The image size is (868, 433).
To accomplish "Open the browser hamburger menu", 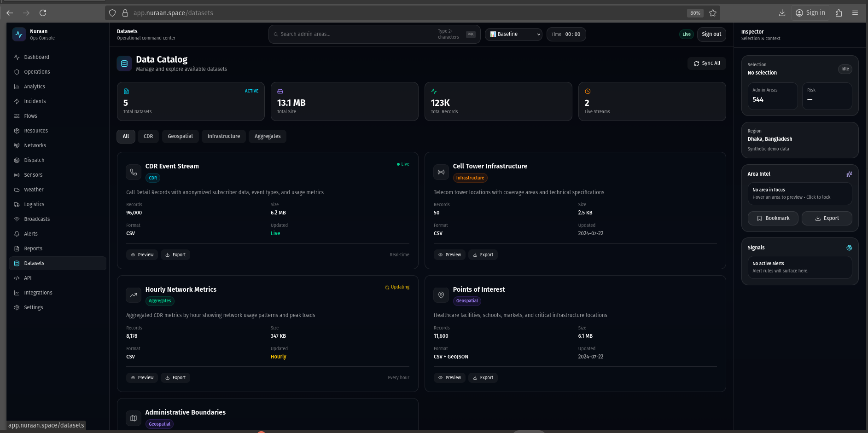I will (855, 13).
